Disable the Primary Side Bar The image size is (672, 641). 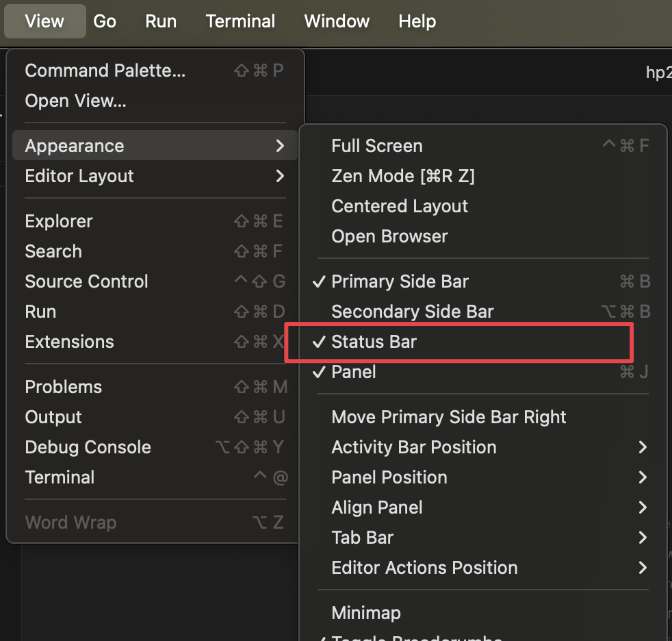click(400, 281)
